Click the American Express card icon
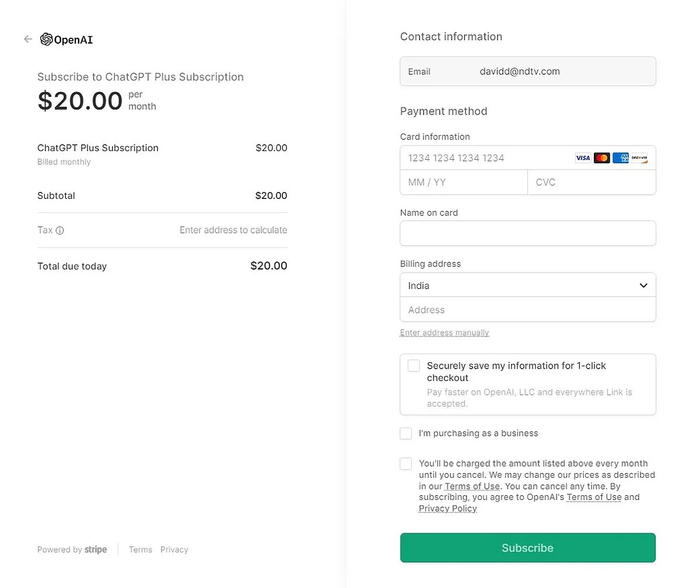Image resolution: width=700 pixels, height=588 pixels. [621, 158]
